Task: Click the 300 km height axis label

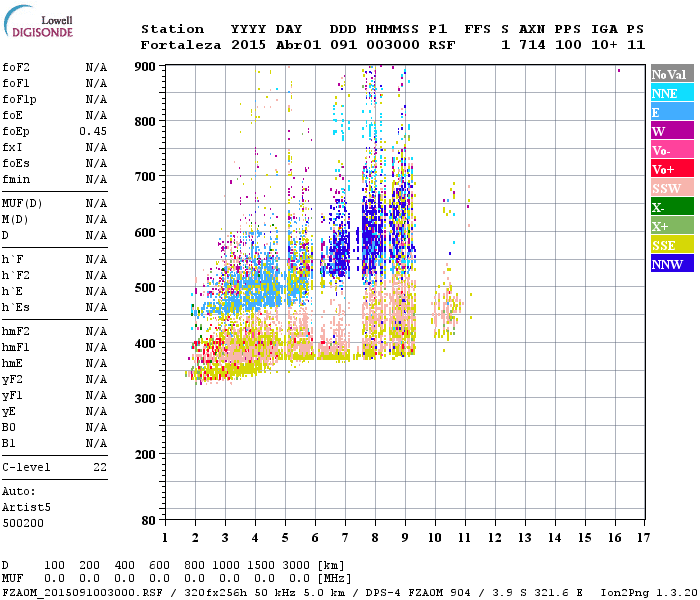Action: coord(145,398)
